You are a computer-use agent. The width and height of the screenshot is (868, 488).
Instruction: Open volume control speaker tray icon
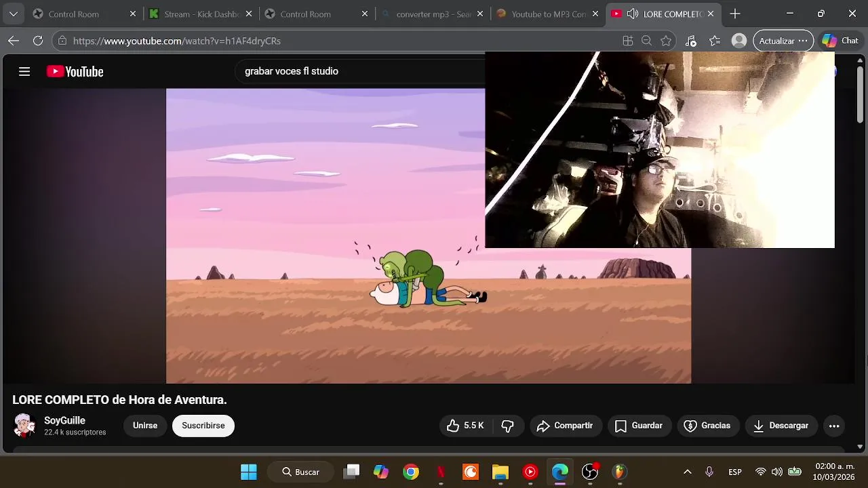[777, 472]
